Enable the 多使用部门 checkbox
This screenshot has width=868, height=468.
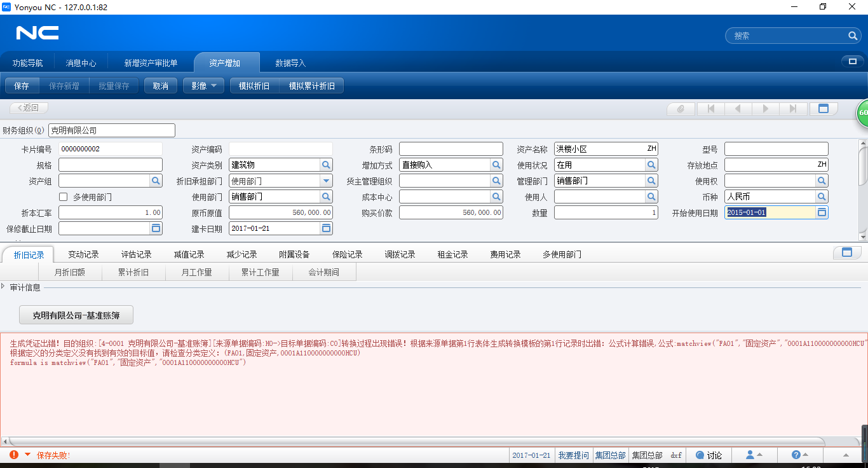tap(62, 195)
